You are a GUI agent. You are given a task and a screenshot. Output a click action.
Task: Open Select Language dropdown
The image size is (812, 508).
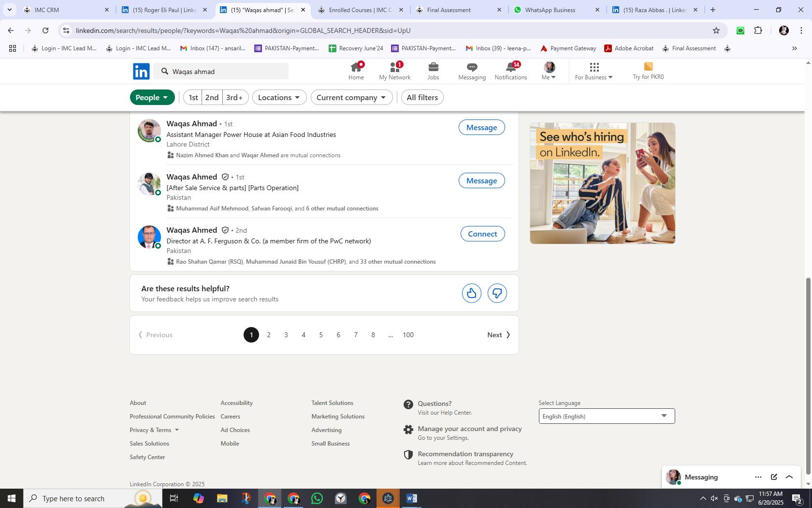click(607, 416)
